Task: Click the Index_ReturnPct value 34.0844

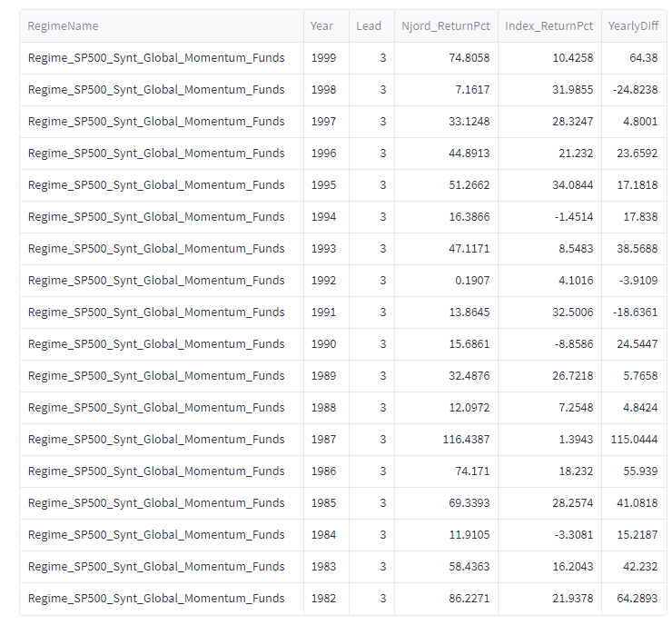Action: [570, 185]
